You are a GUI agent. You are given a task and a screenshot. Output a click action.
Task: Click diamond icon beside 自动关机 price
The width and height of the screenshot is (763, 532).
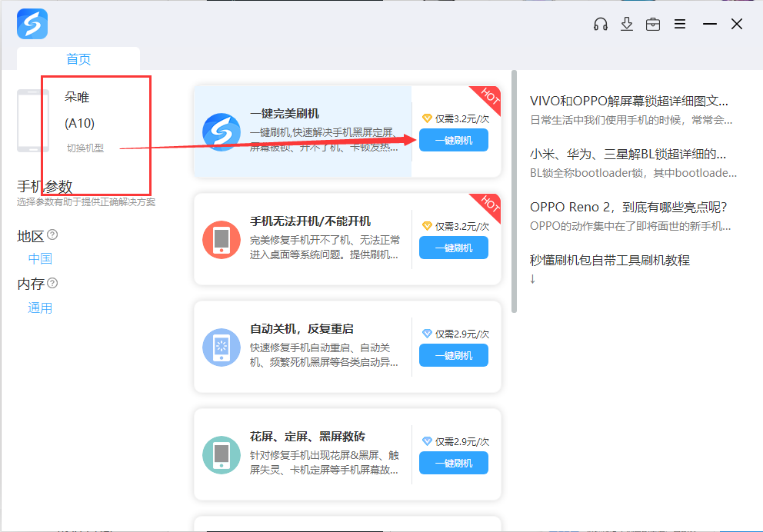coord(427,333)
